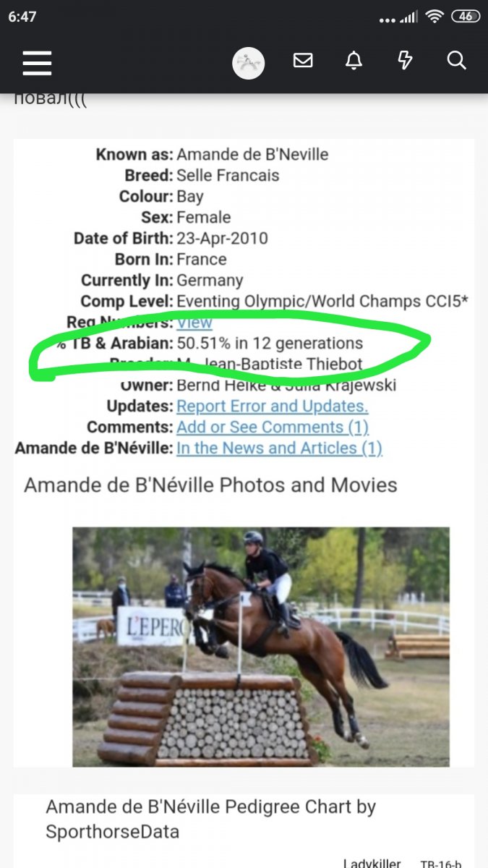Open the hamburger navigation menu
Screen dimensions: 488x868
(37, 61)
